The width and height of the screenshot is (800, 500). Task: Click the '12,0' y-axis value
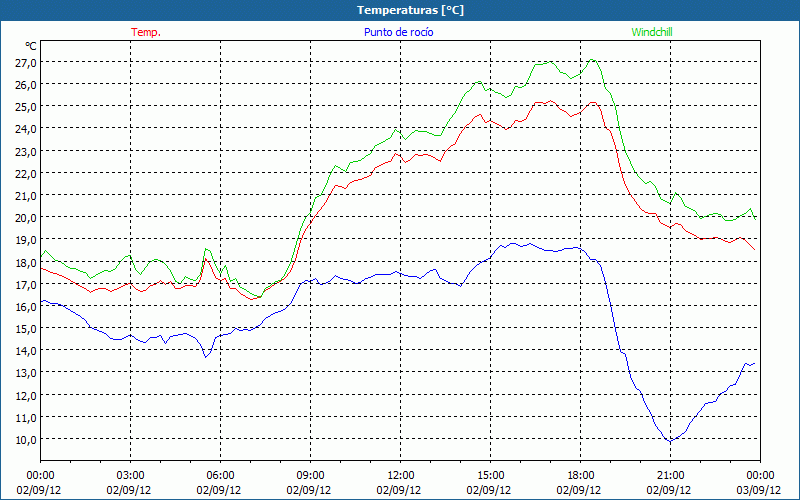pyautogui.click(x=26, y=395)
